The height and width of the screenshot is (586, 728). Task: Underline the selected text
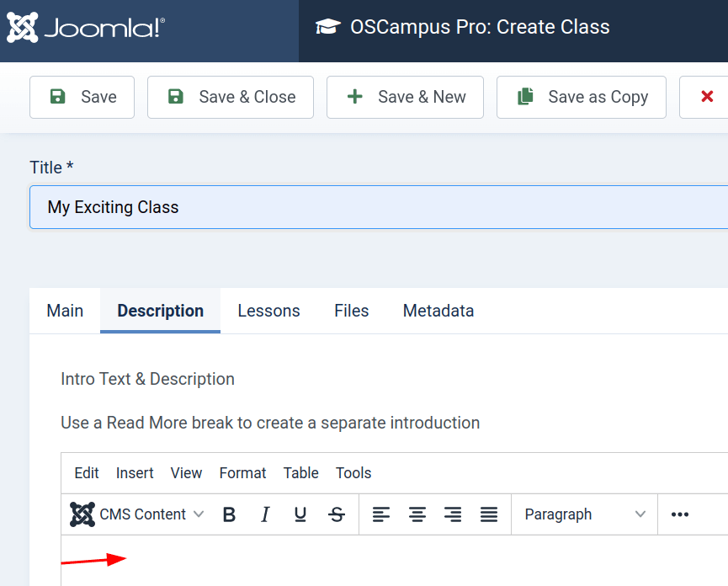300,514
